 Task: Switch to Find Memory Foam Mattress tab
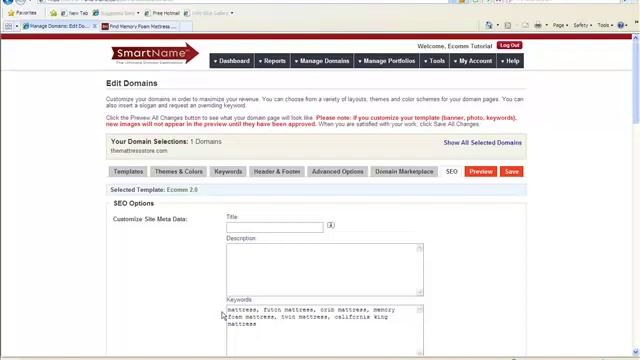pos(139,26)
